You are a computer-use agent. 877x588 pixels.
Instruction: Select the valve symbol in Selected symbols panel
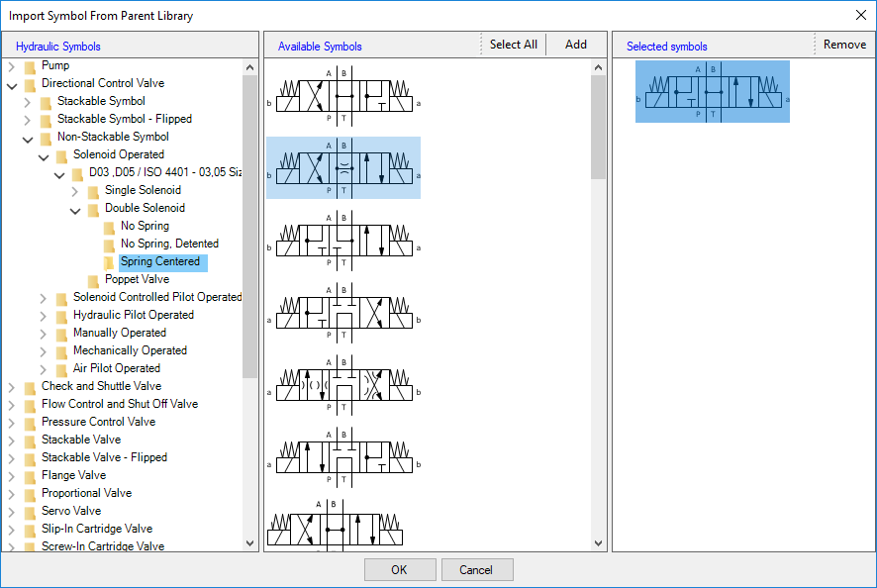point(712,92)
